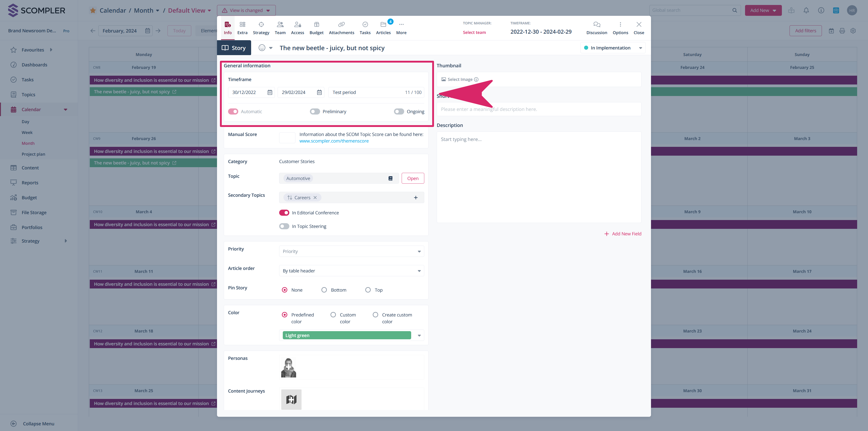Open the Discussion panel icon
The image size is (868, 431).
point(597,25)
